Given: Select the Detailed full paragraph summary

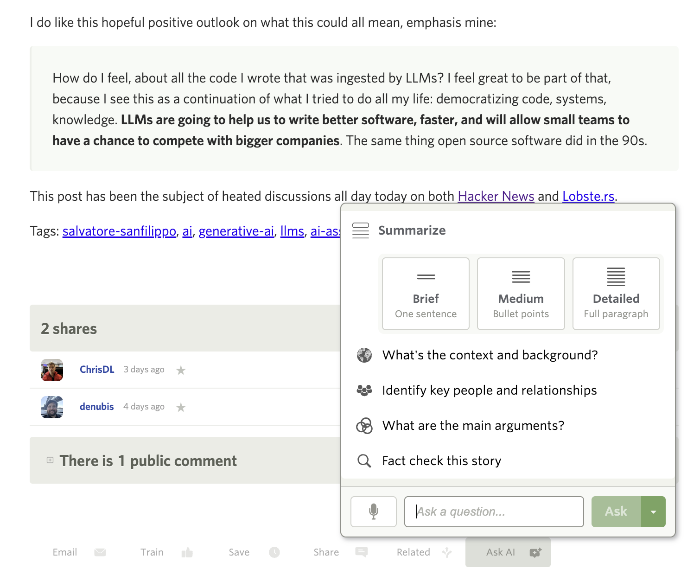Looking at the screenshot, I should (x=616, y=294).
